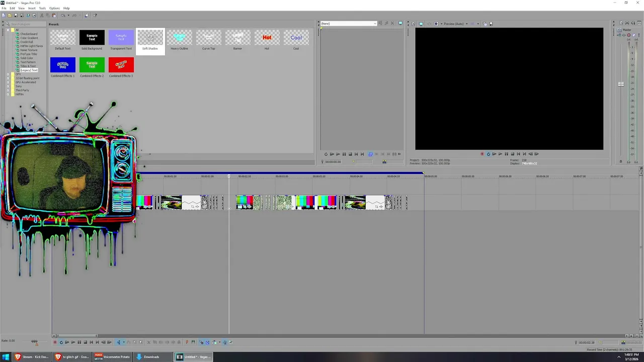644x362 pixels.
Task: Click Pause button under video preview
Action: tap(506, 154)
